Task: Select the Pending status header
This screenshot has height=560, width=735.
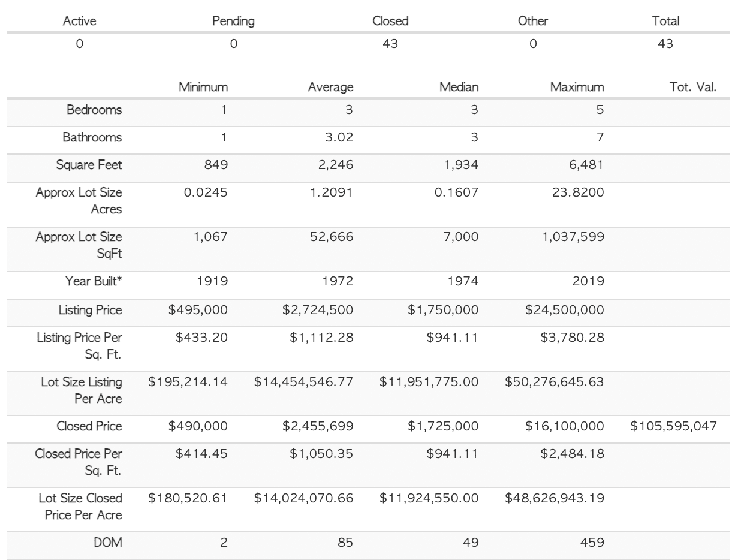Action: [234, 21]
